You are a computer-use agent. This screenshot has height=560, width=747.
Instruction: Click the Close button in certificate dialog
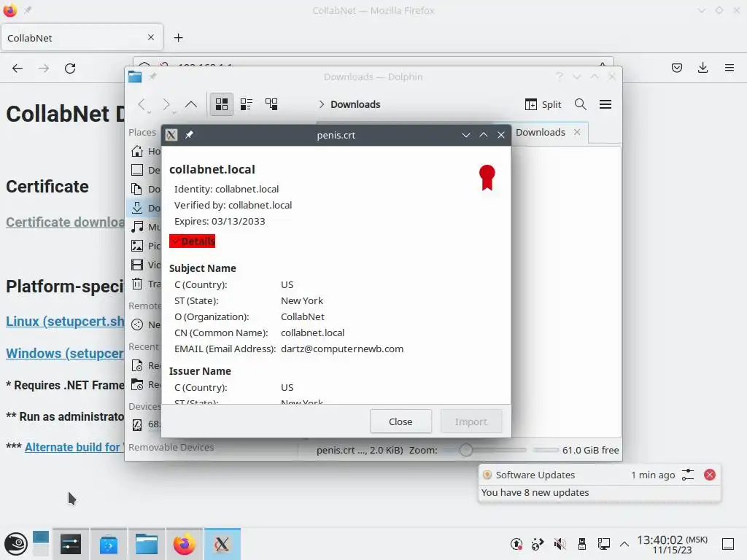coord(400,421)
